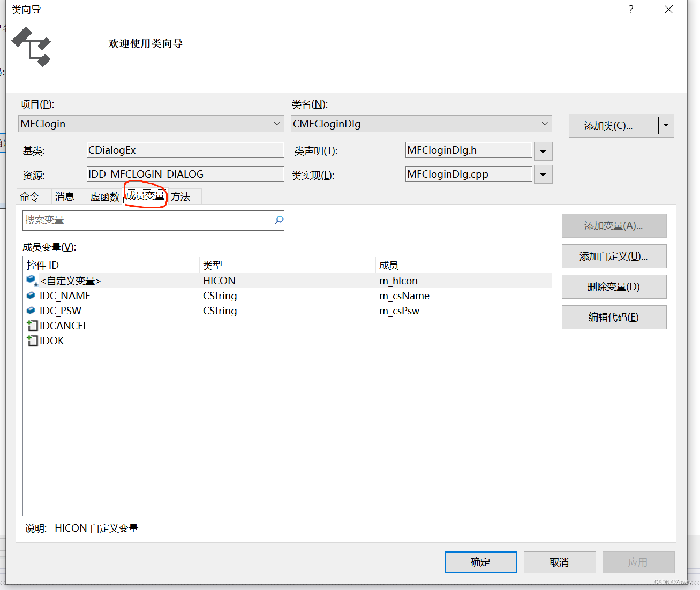Select the IDC_NAME control icon
This screenshot has height=590, width=700.
pos(31,296)
